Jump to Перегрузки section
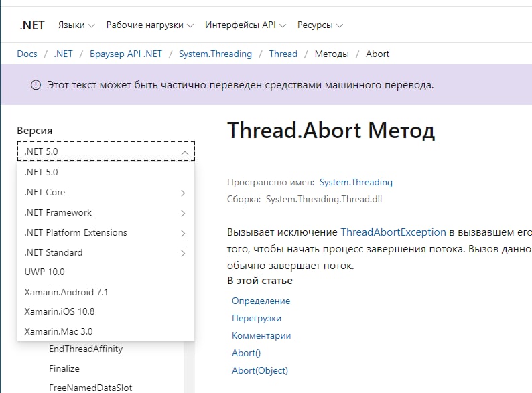532x393 pixels. pos(257,319)
